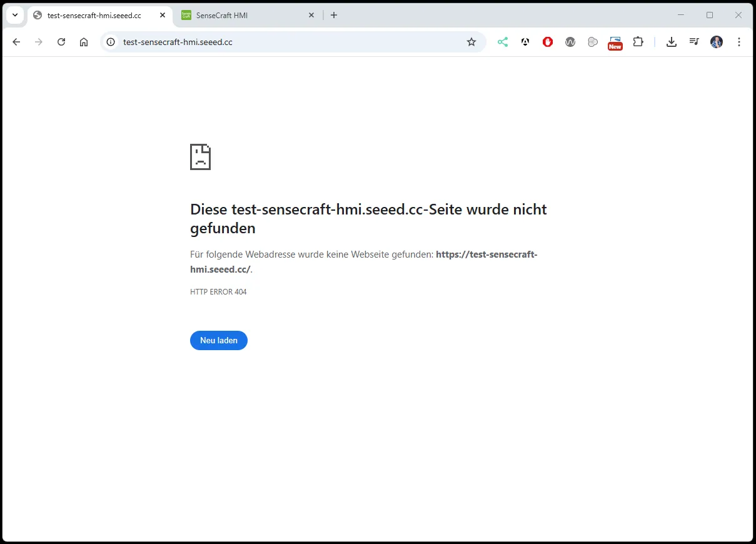Click the Neu laden button

point(218,341)
